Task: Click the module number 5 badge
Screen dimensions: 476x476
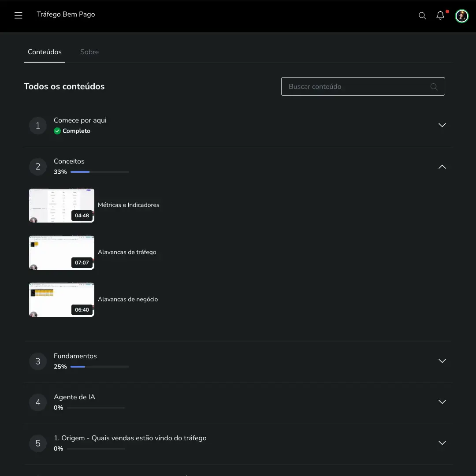Action: tap(37, 443)
